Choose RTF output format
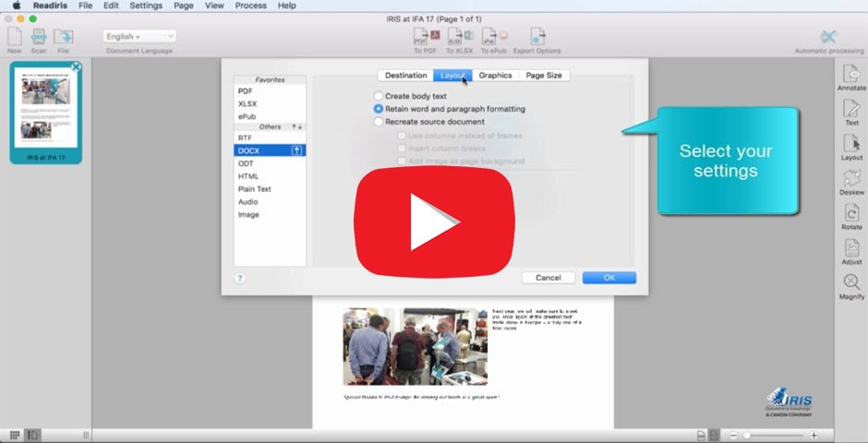 coord(270,138)
